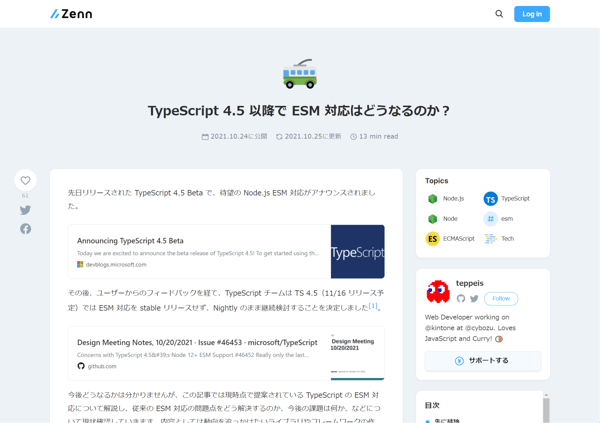View teppeis avatar image

[438, 291]
